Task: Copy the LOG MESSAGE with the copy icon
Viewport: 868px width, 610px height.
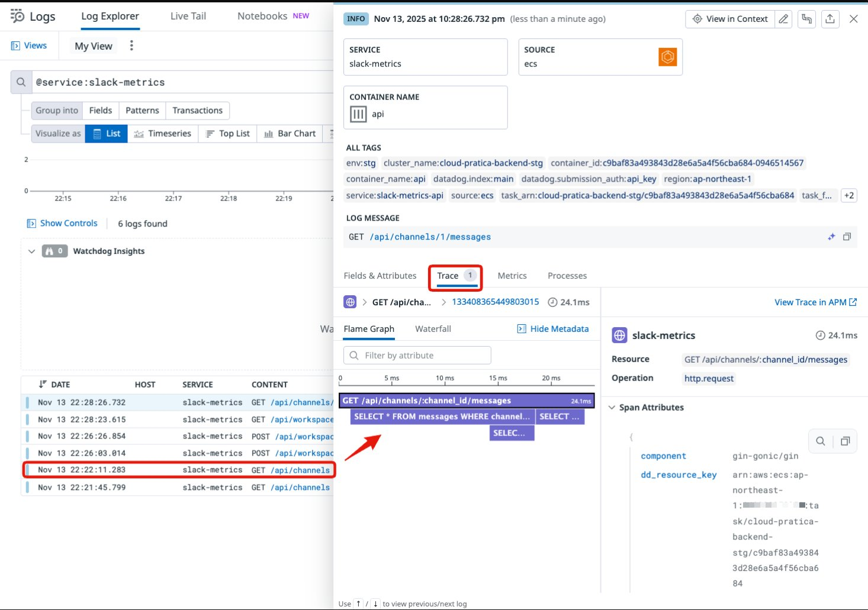Action: 847,237
